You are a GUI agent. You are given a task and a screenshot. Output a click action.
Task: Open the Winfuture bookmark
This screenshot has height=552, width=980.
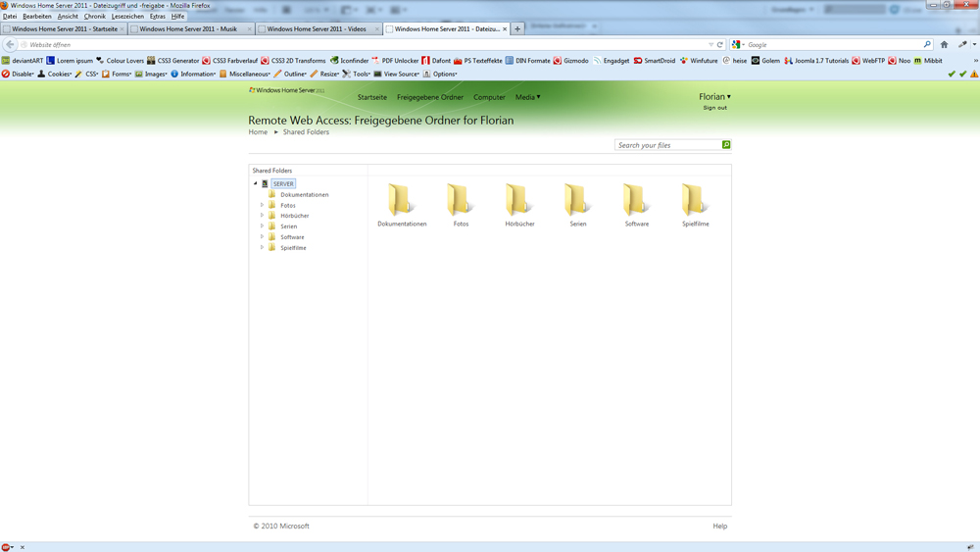[699, 61]
